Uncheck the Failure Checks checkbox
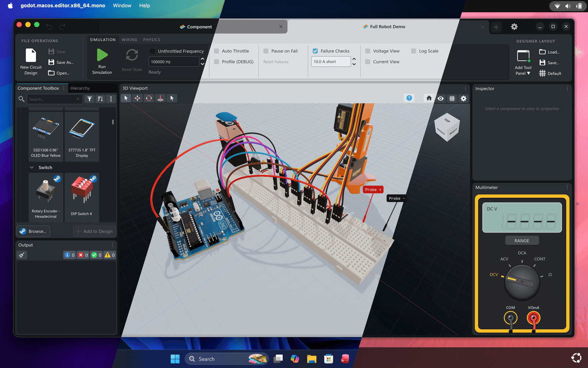This screenshot has width=588, height=368. coord(315,51)
